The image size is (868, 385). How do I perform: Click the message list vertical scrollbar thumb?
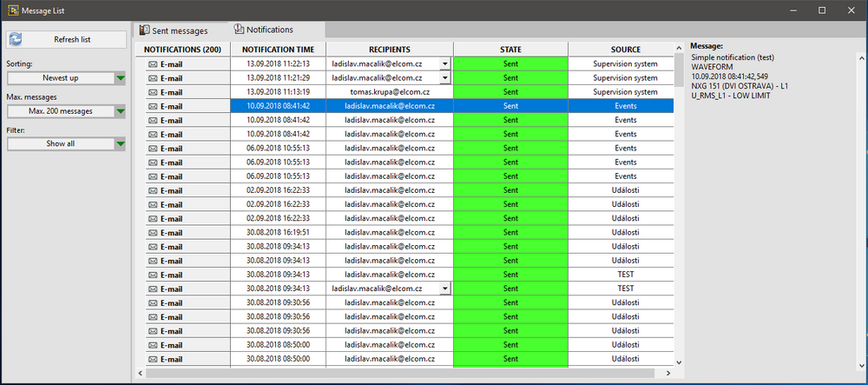click(x=680, y=70)
